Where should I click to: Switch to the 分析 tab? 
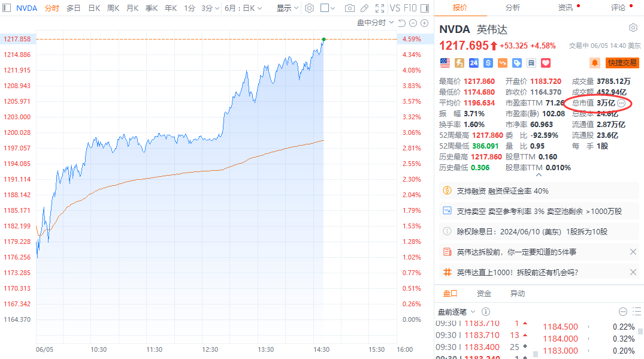512,8
